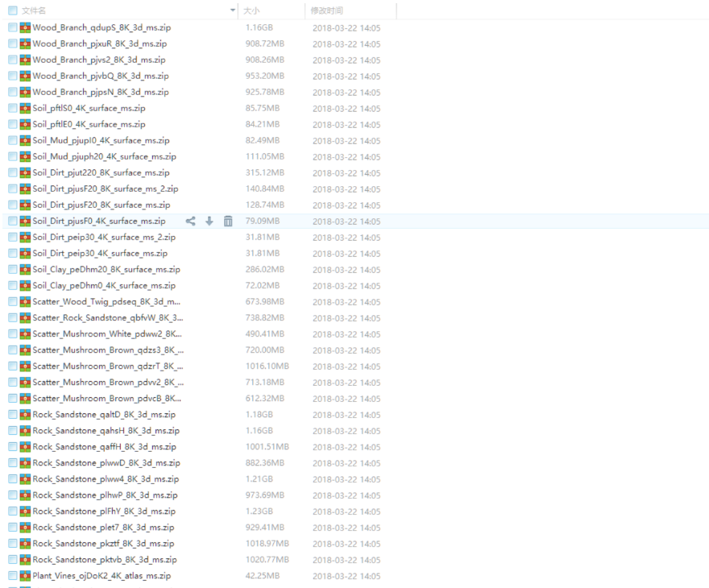
Task: Open the Rock_Sandstone_pktvb_8K_3d_ms.zip file name
Action: pos(104,559)
